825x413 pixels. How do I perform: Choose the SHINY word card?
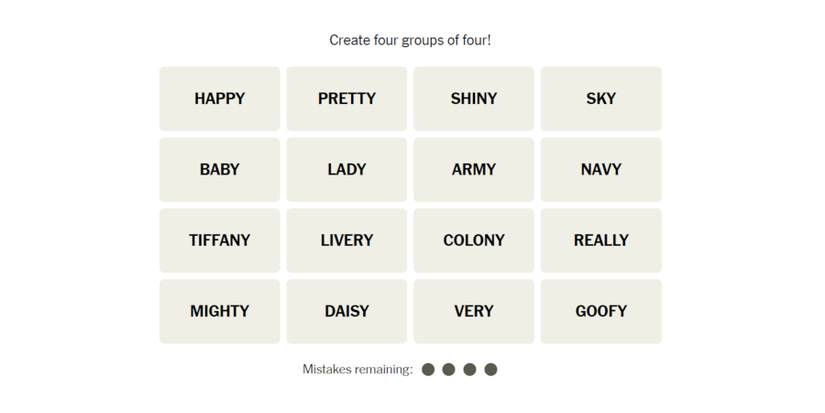tap(473, 99)
